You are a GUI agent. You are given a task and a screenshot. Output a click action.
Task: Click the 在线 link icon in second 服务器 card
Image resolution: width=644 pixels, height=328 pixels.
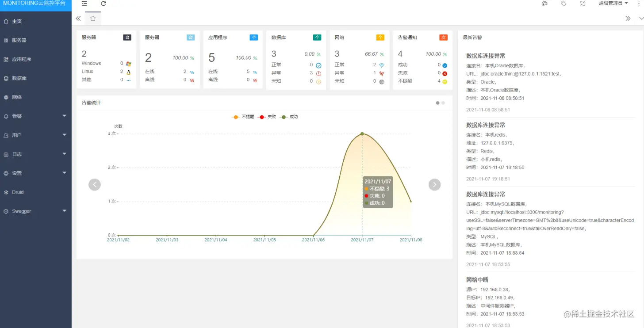(192, 72)
